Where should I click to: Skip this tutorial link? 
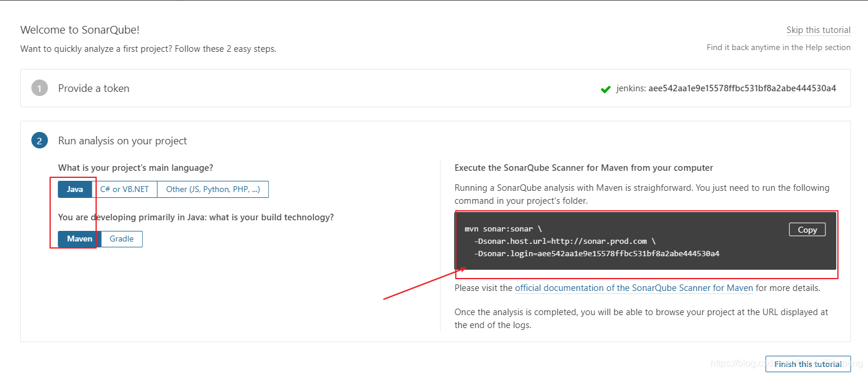(818, 30)
